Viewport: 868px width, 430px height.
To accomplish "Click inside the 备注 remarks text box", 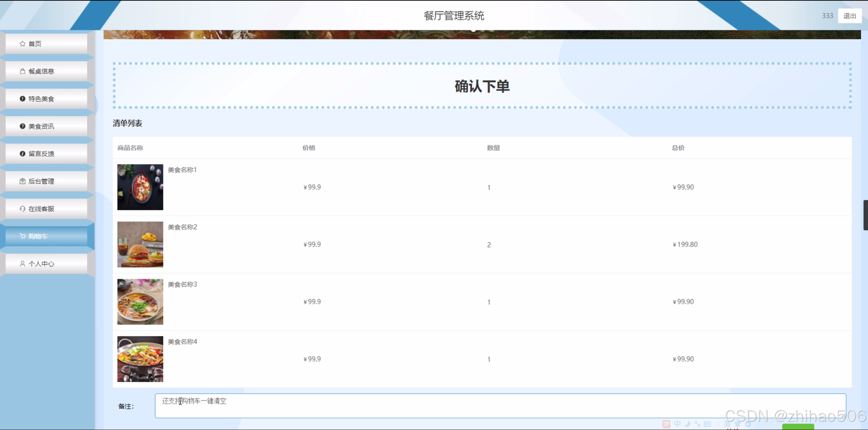I will pos(500,406).
